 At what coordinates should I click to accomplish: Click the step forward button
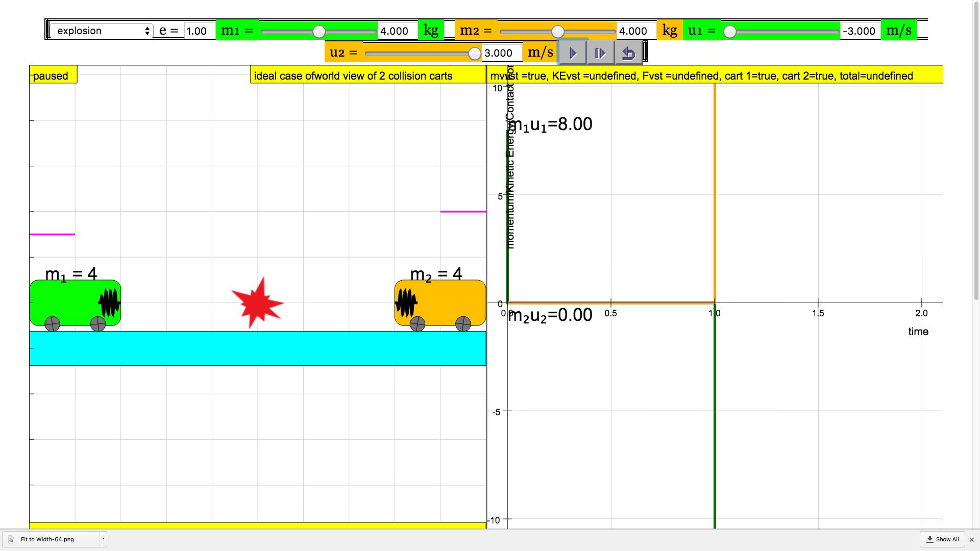click(x=600, y=53)
